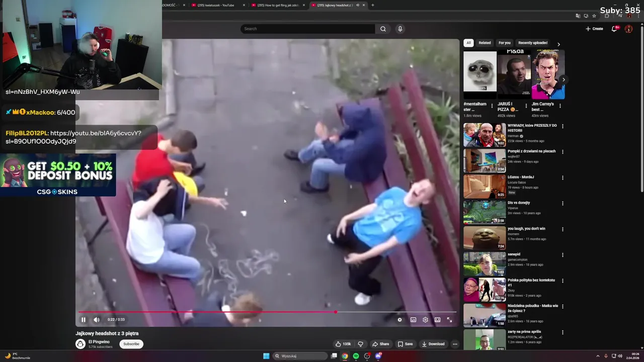
Task: Select the All filter chip
Action: tap(468, 43)
